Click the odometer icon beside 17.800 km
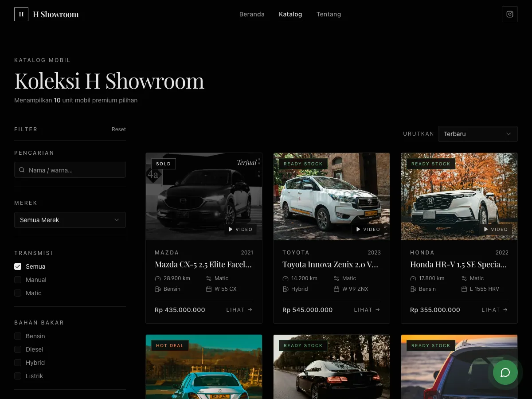Screen dimensions: 532x399 pos(413,278)
